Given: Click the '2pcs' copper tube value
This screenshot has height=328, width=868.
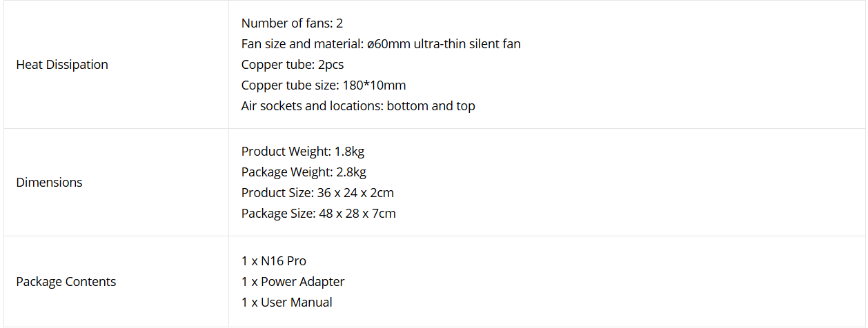Looking at the screenshot, I should (331, 65).
